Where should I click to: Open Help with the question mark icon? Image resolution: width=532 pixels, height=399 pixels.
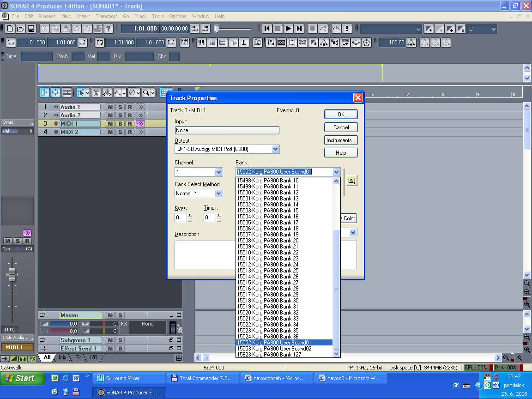click(108, 29)
